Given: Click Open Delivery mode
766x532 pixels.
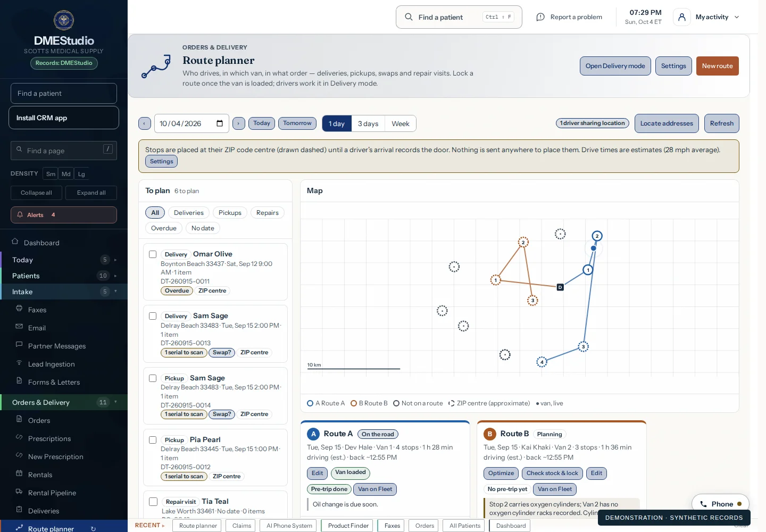Looking at the screenshot, I should [615, 66].
